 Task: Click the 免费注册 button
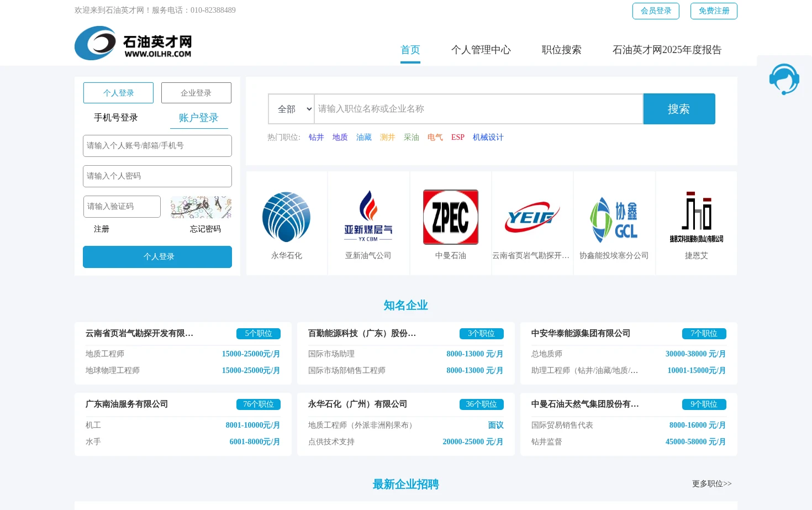click(714, 11)
